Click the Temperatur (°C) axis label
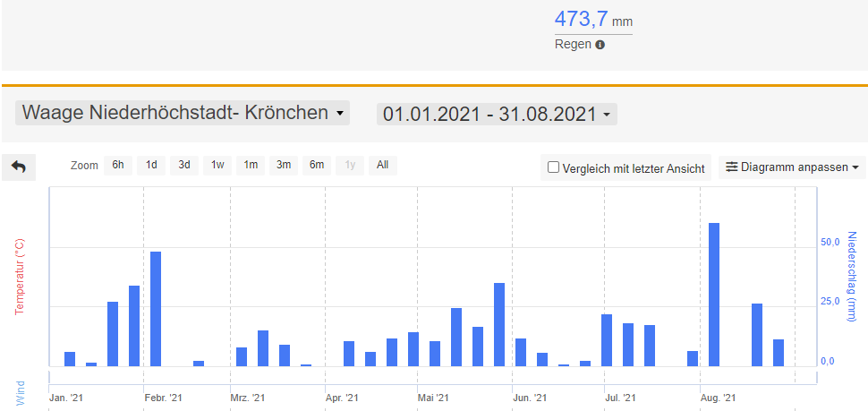The height and width of the screenshot is (411, 868). pos(20,276)
